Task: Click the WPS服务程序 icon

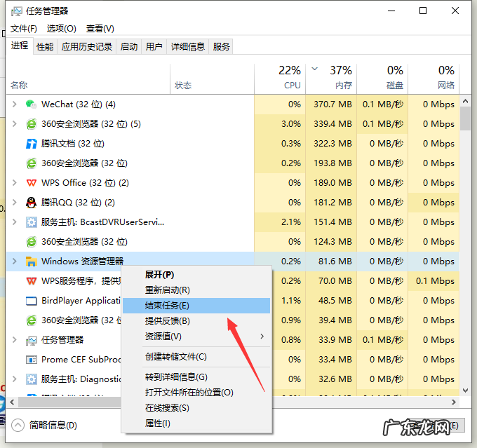Action: point(31,281)
